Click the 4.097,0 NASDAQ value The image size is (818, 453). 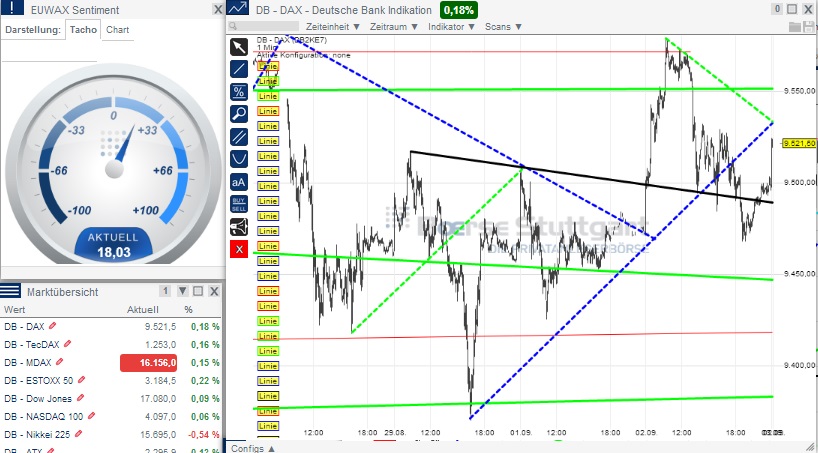coord(160,416)
